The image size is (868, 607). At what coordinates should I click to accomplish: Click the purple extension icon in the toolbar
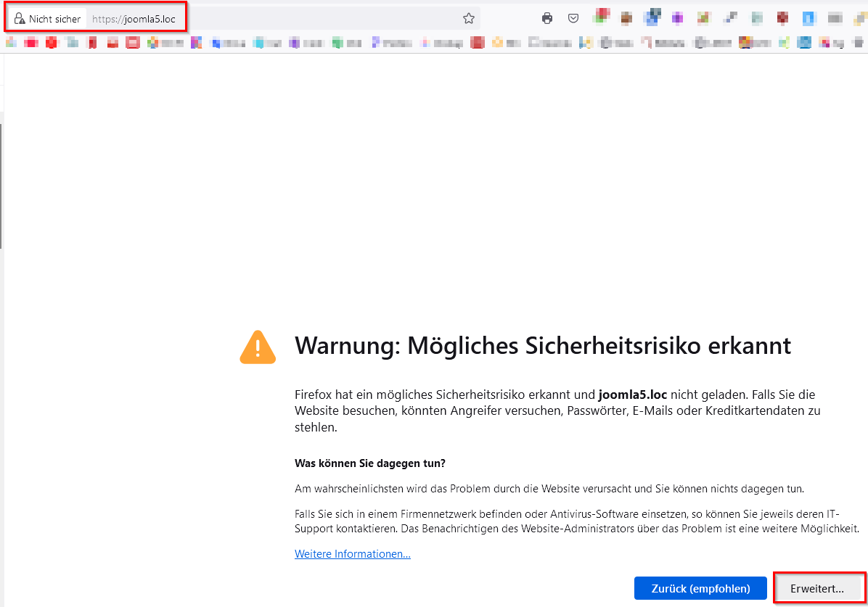[678, 18]
